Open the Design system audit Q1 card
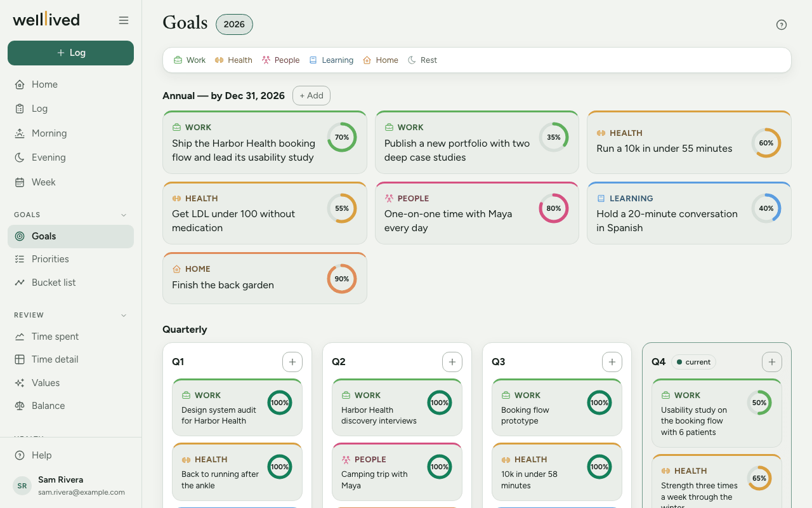The height and width of the screenshot is (508, 812). pos(237,407)
